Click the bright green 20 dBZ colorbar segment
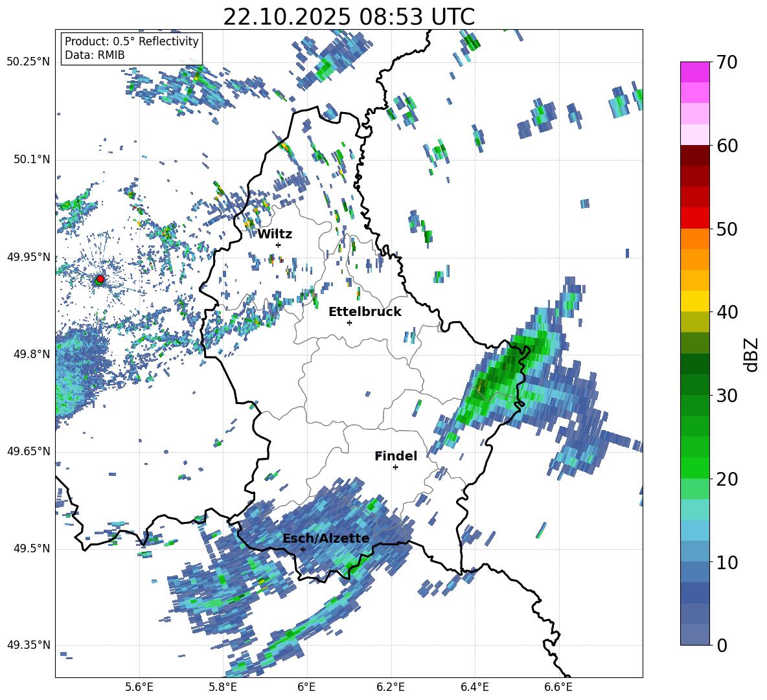 click(694, 468)
